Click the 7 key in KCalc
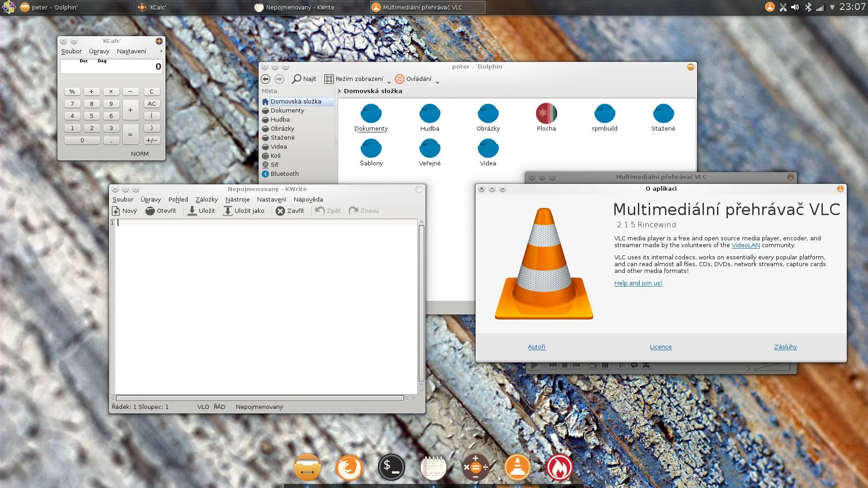This screenshot has width=868, height=488. coord(72,104)
